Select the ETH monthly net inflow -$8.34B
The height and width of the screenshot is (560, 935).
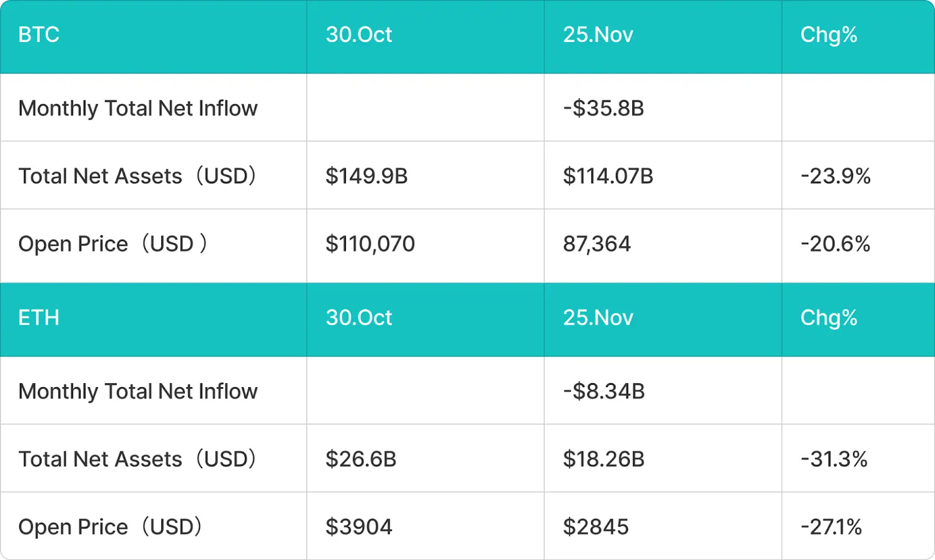click(x=604, y=392)
